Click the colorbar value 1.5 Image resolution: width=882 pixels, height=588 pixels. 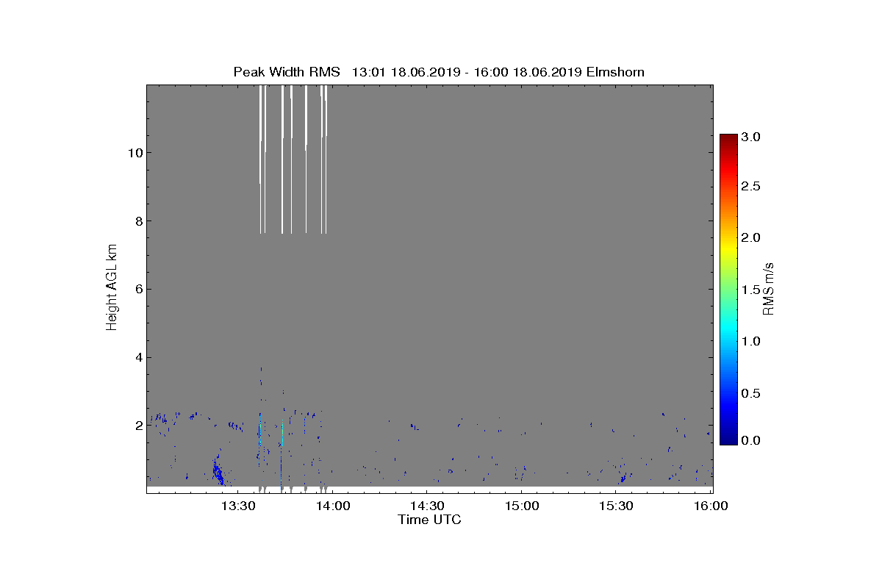click(751, 290)
